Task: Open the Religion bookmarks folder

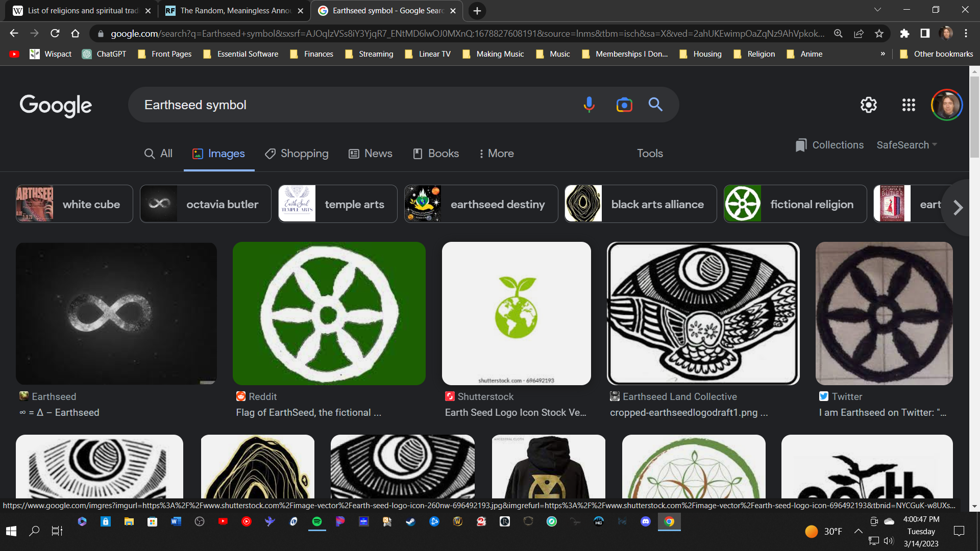Action: [x=754, y=54]
